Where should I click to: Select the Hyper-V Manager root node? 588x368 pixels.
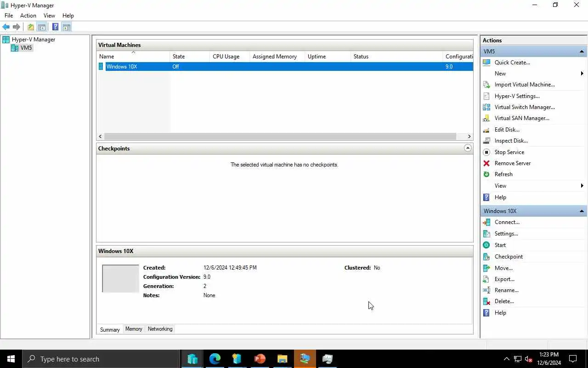click(x=29, y=40)
